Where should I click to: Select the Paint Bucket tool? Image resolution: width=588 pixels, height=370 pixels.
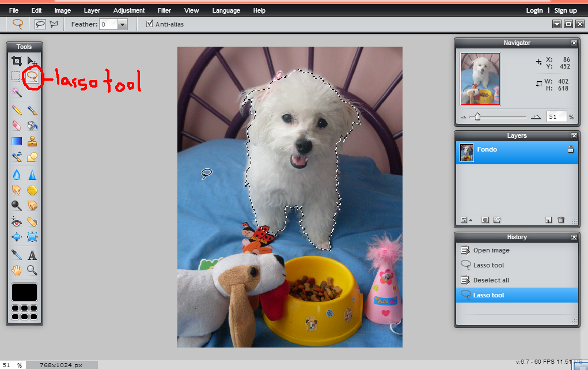(x=32, y=125)
